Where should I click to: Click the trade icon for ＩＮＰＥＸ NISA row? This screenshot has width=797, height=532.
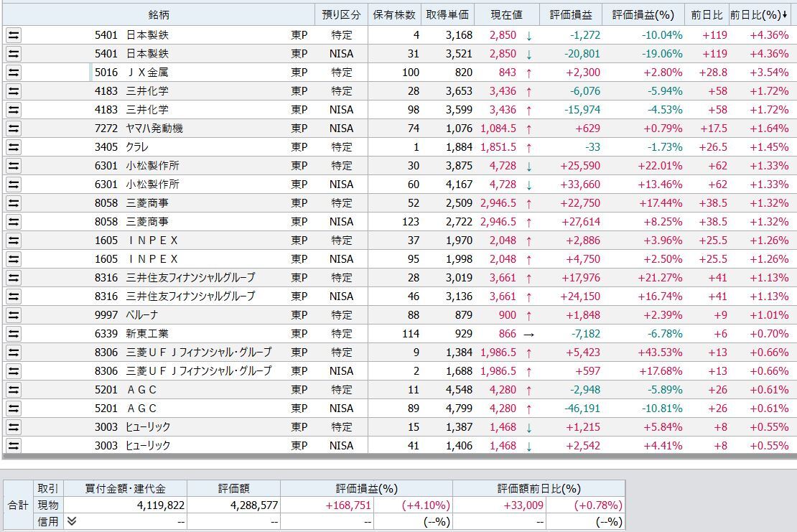[x=14, y=259]
